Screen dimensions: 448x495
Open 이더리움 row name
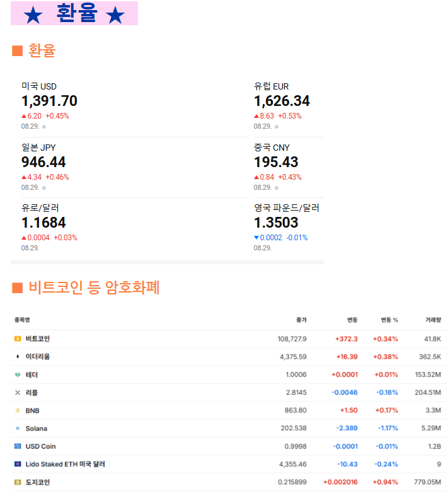tap(38, 357)
